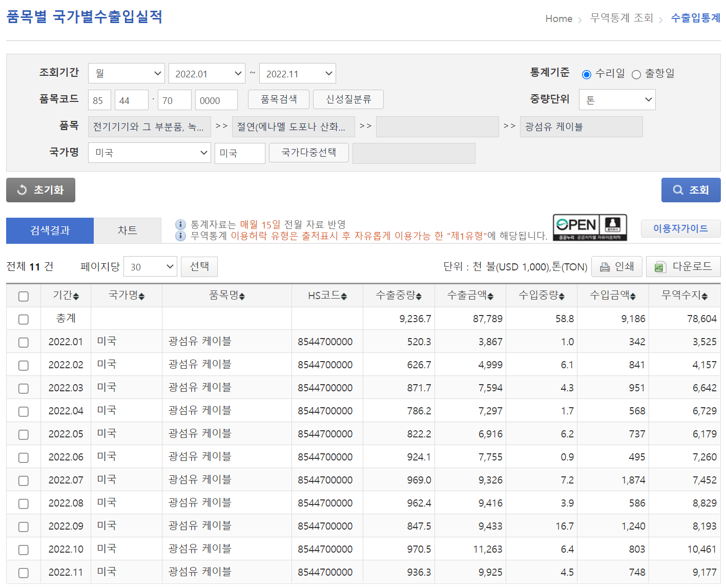Click the info icon beside 통계자료 notice
The width and height of the screenshot is (726, 588).
pos(180,224)
